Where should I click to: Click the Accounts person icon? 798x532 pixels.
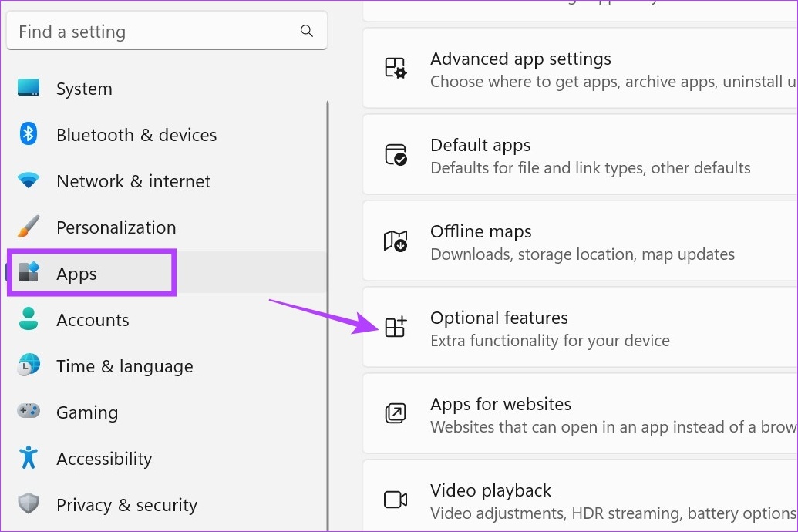(29, 318)
